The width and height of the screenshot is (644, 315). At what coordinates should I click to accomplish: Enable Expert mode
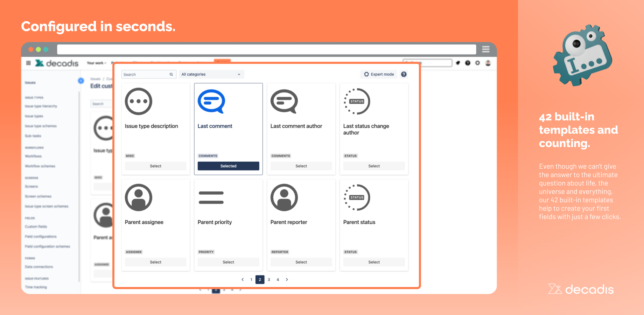pos(379,74)
